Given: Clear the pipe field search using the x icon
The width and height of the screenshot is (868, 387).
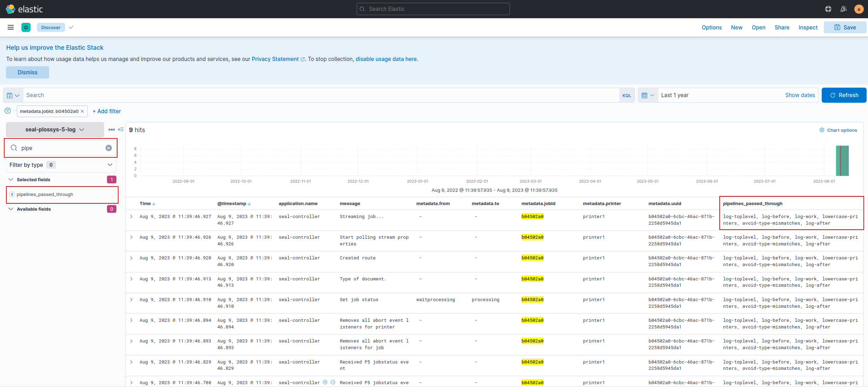Looking at the screenshot, I should (108, 148).
